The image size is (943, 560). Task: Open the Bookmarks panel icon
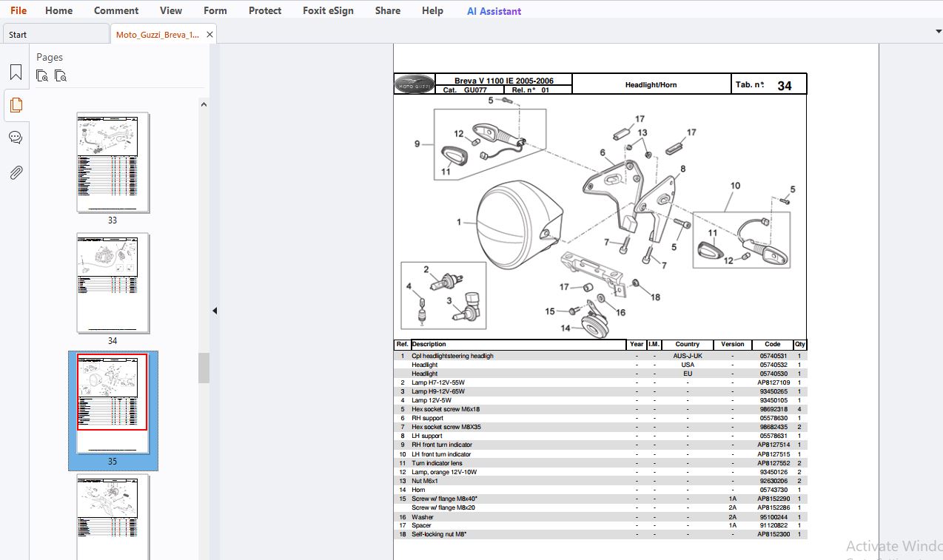click(16, 72)
